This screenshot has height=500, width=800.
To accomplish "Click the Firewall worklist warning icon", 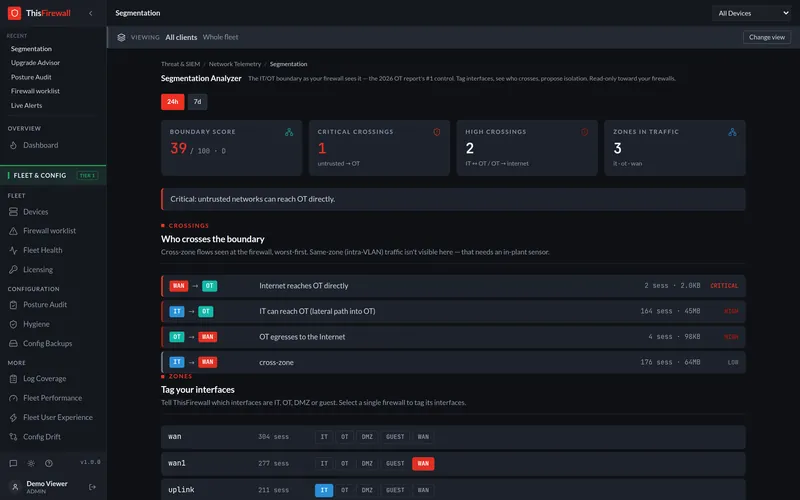I will click(13, 231).
